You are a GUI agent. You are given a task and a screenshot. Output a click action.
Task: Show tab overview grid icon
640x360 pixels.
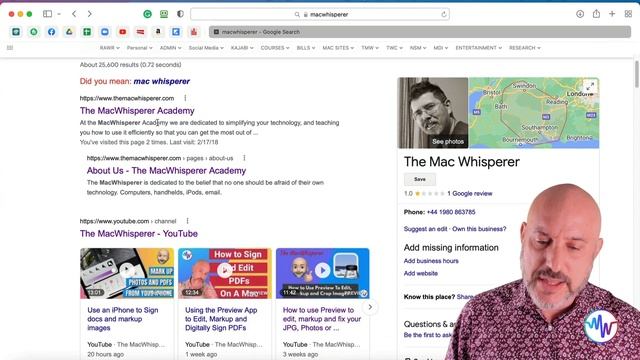628,14
